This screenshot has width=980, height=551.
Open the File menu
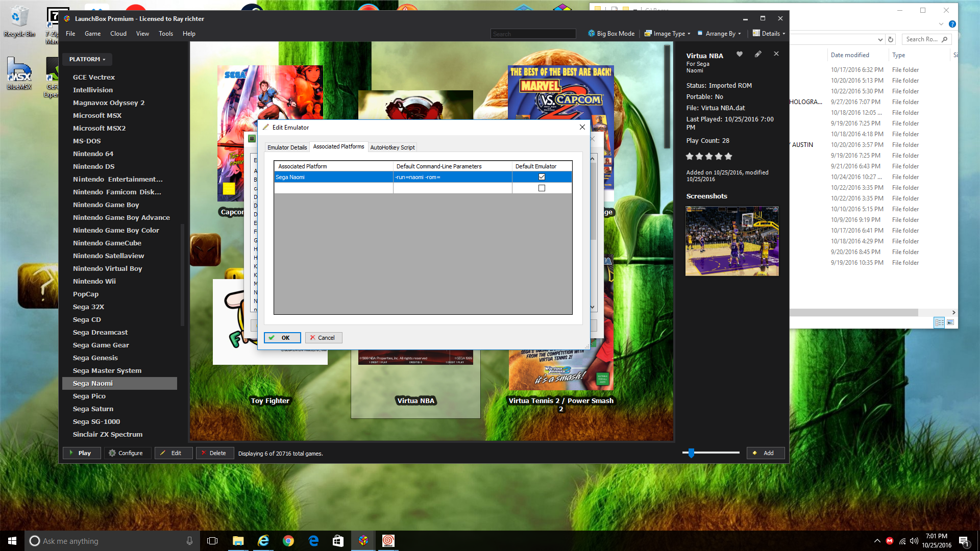[x=70, y=34]
